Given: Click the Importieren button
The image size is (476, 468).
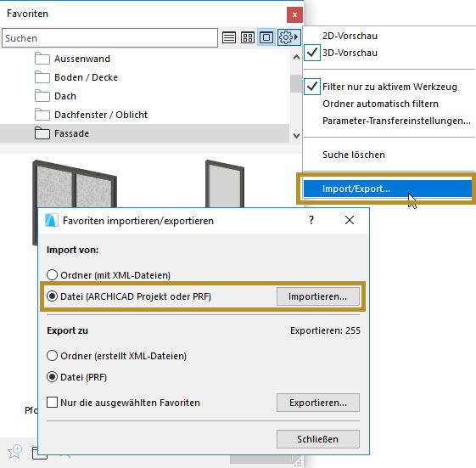Looking at the screenshot, I should (318, 296).
